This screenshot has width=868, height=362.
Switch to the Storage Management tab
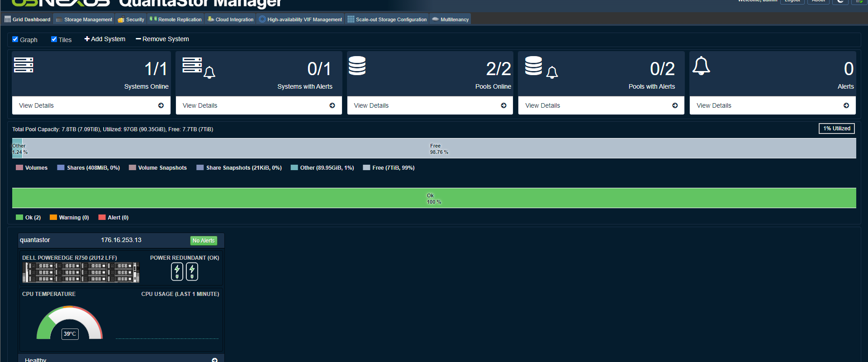pyautogui.click(x=84, y=19)
